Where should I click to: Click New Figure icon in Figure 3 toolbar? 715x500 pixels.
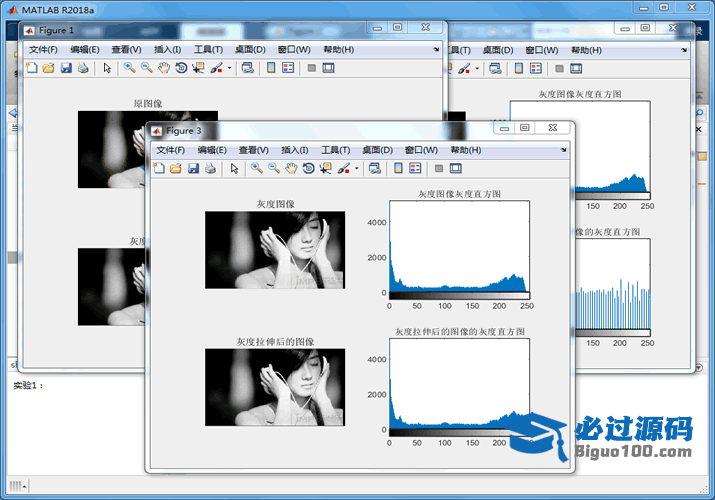159,169
